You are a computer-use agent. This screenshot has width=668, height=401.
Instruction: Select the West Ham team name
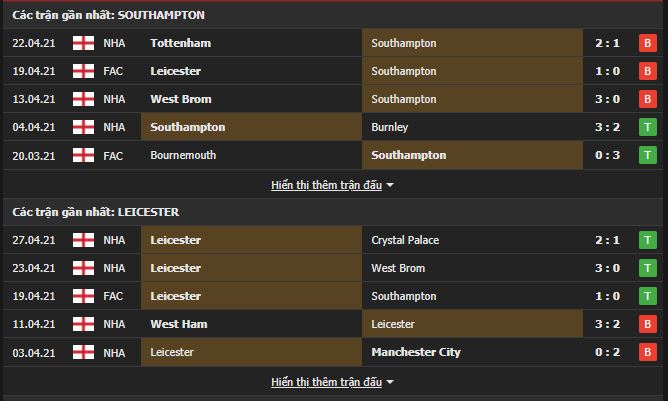point(179,324)
